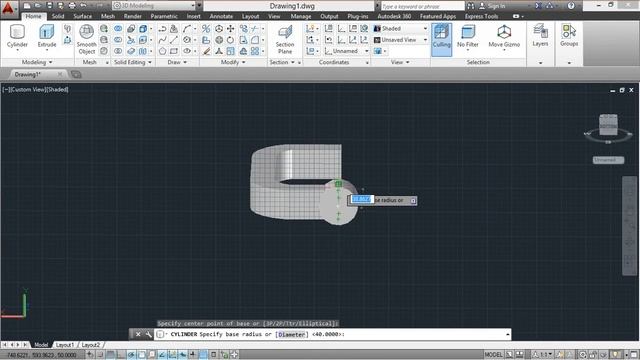Screen dimensions: 640x360
Task: Expand the Modify panel
Action: (x=233, y=62)
